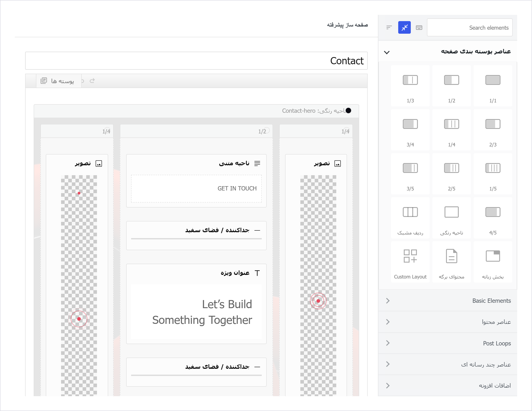
Task: Select the second جداکننده separator below the heading
Action: coord(196,372)
